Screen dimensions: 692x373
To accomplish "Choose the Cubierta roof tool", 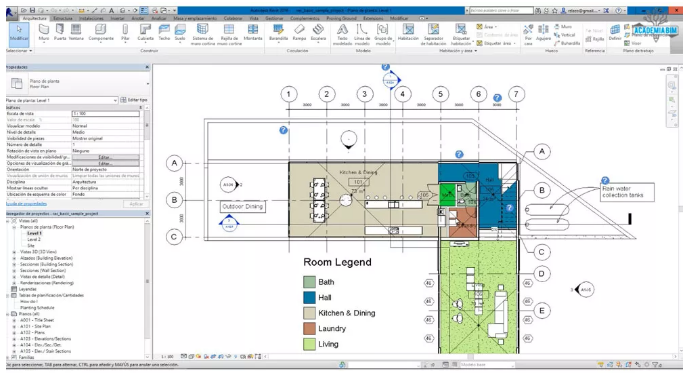I will [x=145, y=33].
